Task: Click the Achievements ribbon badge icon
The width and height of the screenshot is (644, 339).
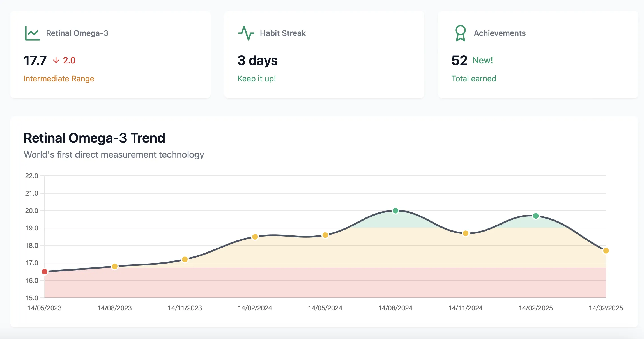Action: click(460, 33)
